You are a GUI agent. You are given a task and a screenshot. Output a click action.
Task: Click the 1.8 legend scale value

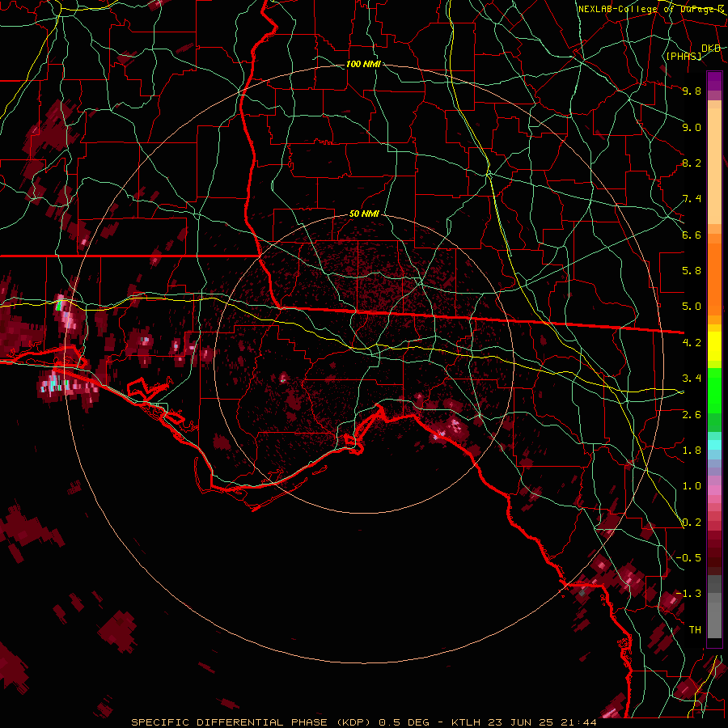pyautogui.click(x=692, y=451)
